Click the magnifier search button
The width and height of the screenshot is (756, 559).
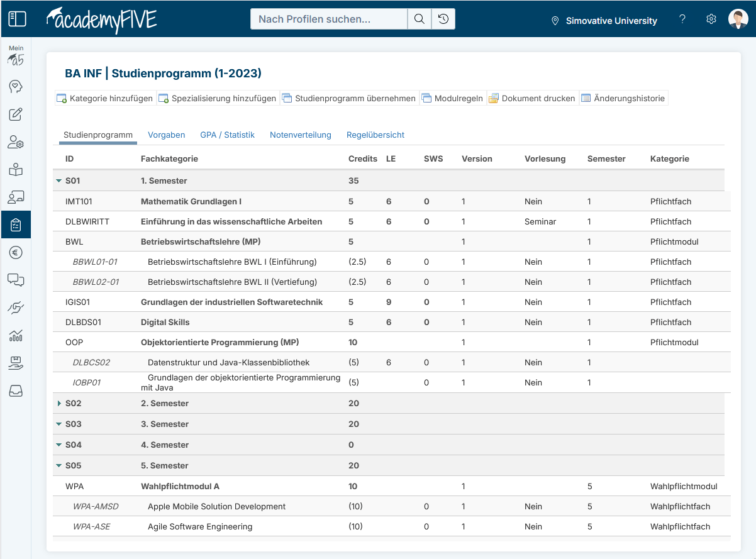tap(419, 19)
